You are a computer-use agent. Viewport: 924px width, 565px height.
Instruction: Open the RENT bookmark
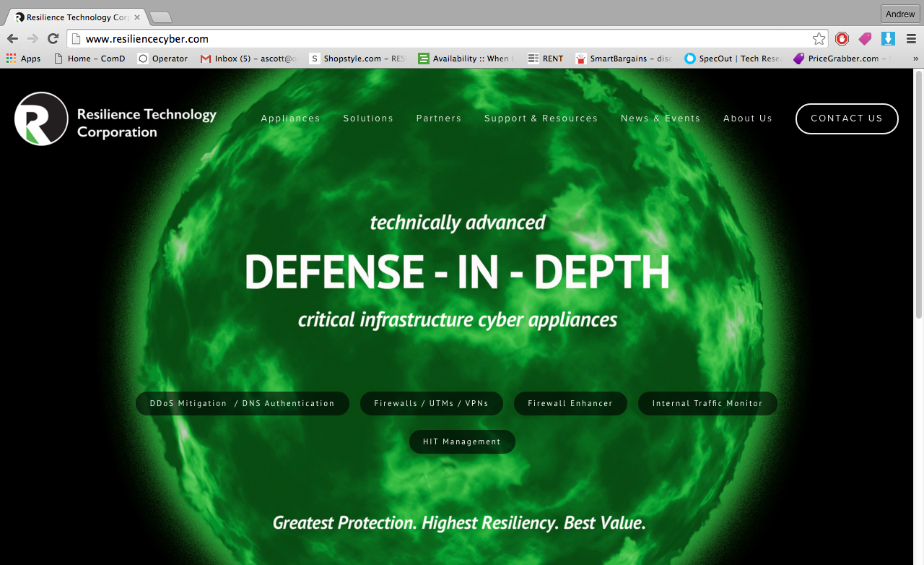click(546, 59)
